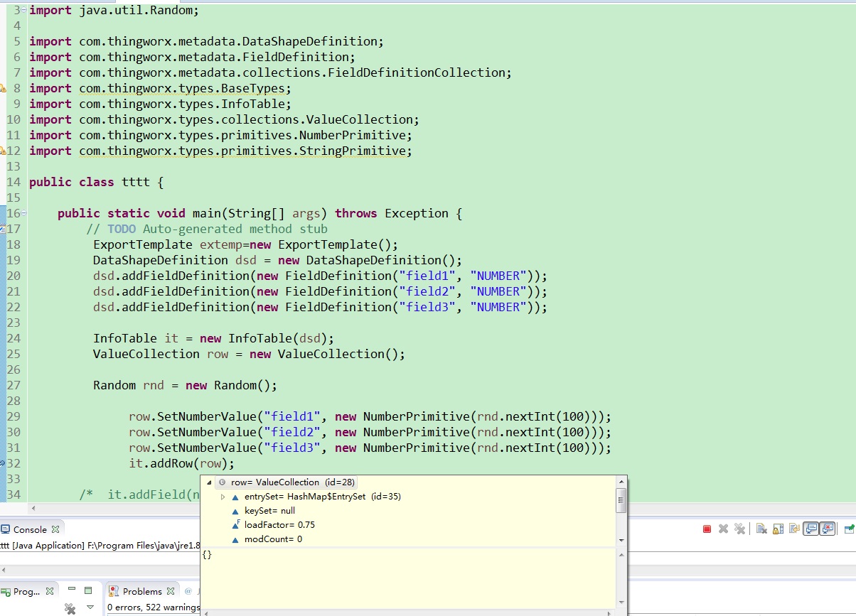Screen dimensions: 856x616
Task: Toggle Show Console on standard error change
Action: point(828,529)
